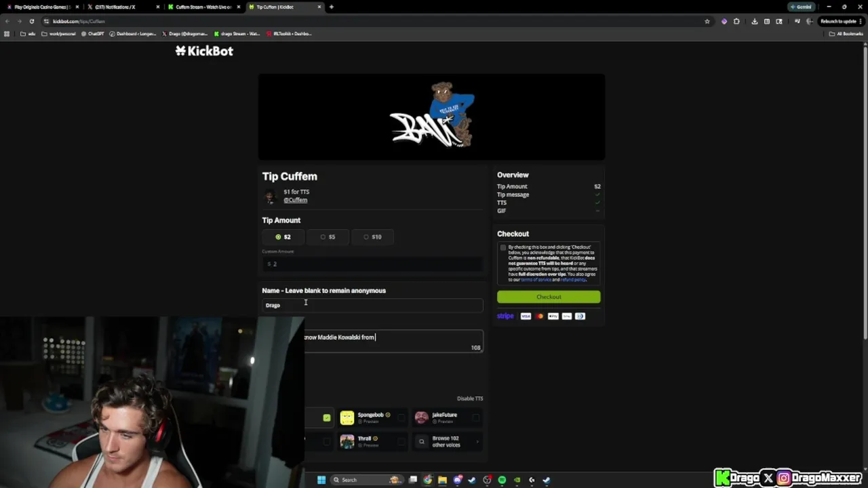Open the refund policy link
The image size is (868, 488).
coord(573,279)
